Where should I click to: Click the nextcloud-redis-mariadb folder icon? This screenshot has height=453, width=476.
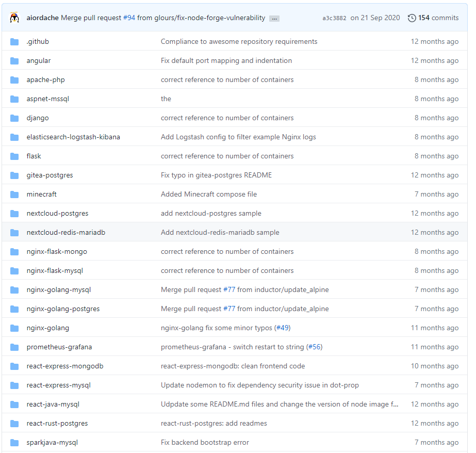point(14,233)
